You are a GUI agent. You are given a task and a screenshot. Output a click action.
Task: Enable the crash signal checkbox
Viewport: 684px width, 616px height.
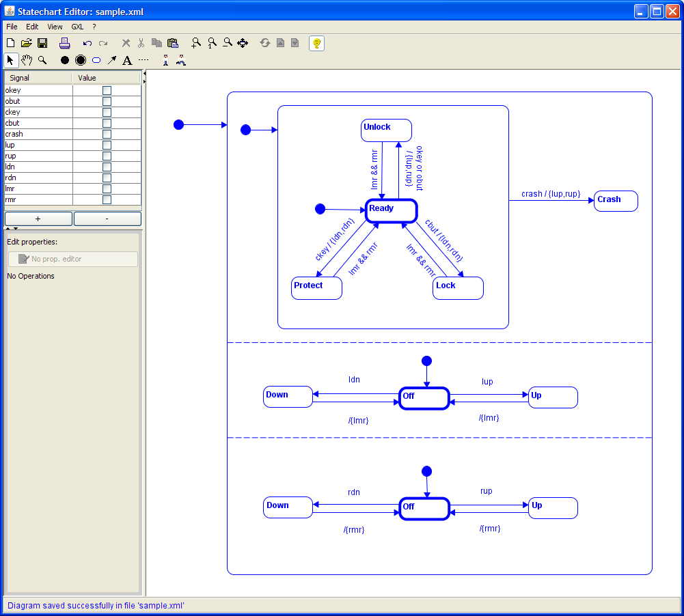pyautogui.click(x=107, y=134)
